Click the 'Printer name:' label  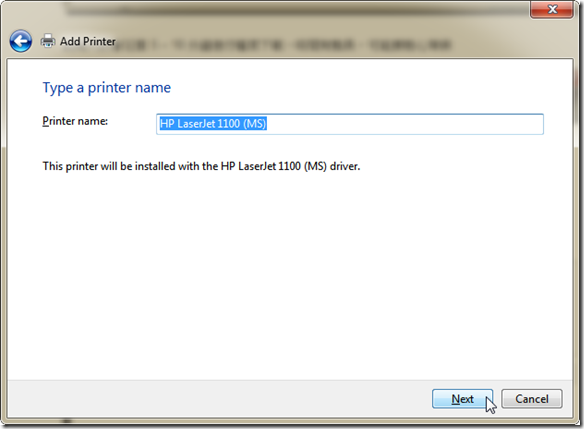click(75, 121)
